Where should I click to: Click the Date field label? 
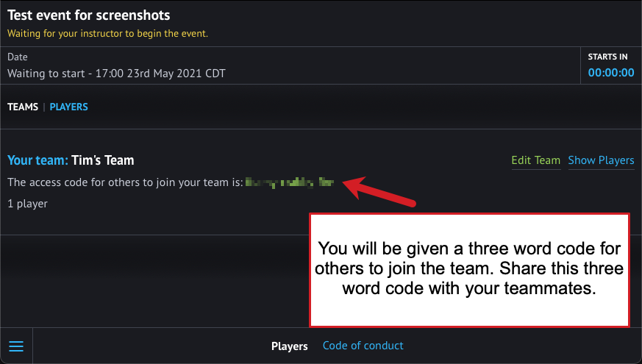[x=18, y=57]
